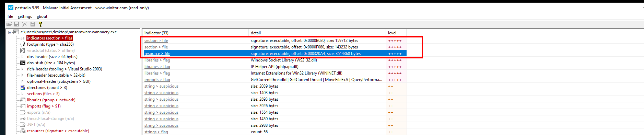This screenshot has height=135, width=644.
Task: Expand the dos-header tree node
Action: coord(23,57)
